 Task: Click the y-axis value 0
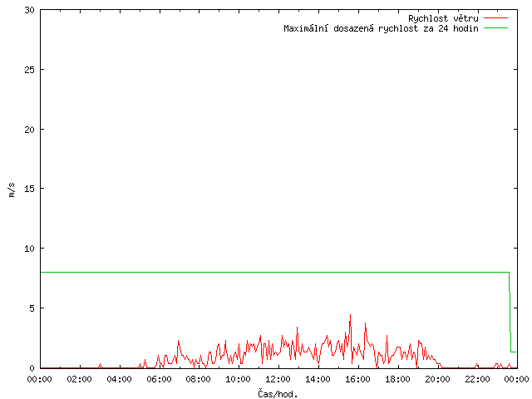[32, 368]
